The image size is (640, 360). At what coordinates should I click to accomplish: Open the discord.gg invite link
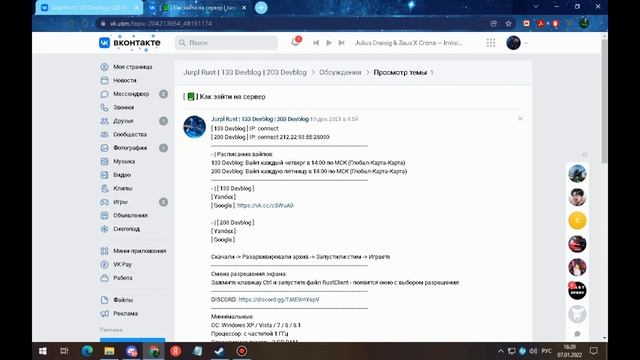click(279, 299)
